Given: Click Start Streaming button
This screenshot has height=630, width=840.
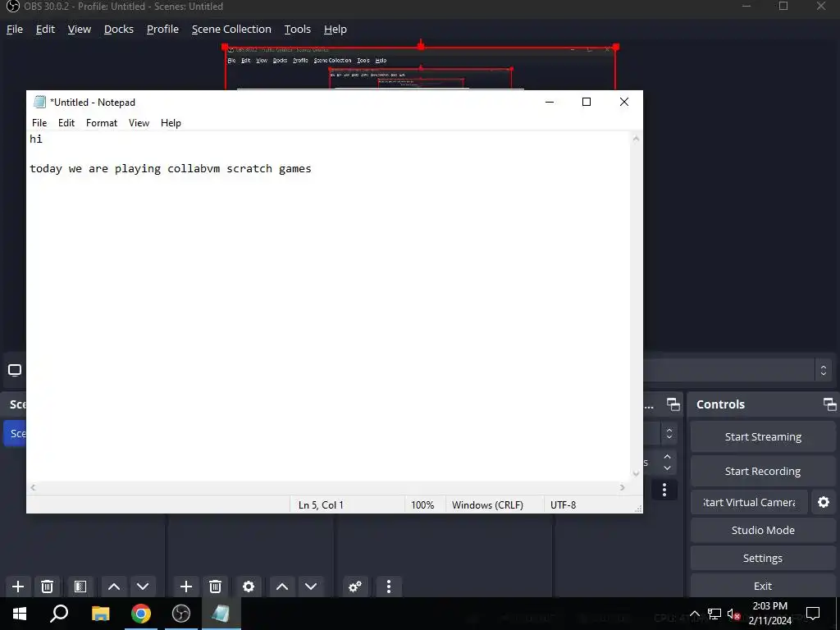Looking at the screenshot, I should tap(763, 437).
